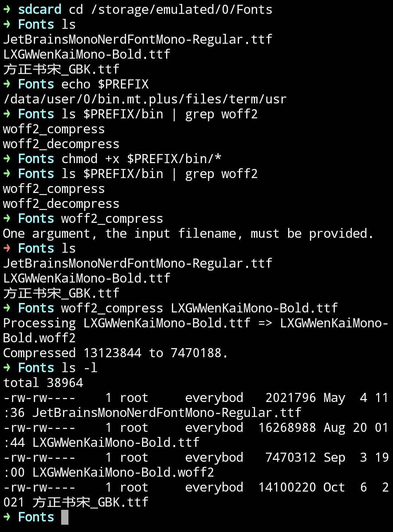Click 'woff2_compress' in the first grep output
This screenshot has width=393, height=532.
(x=54, y=129)
